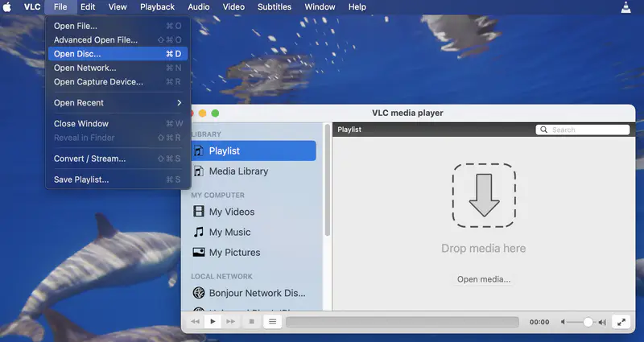The image size is (644, 342).
Task: Click the Media Library icon in sidebar
Action: [198, 171]
